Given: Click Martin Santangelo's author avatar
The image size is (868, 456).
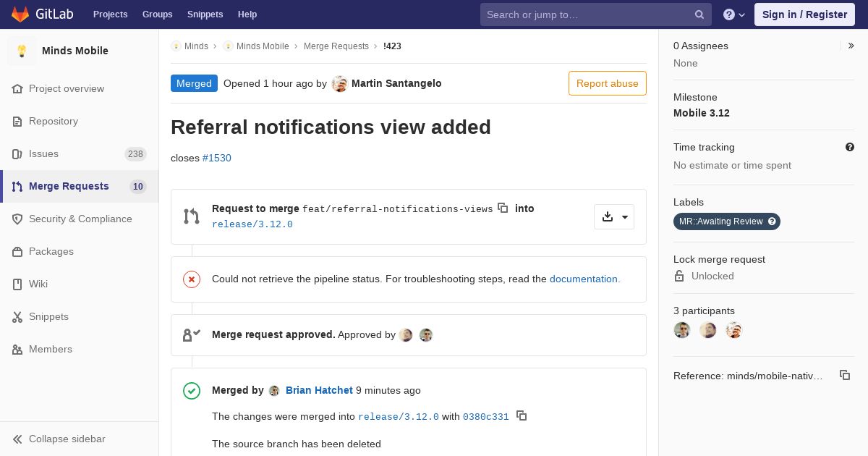Looking at the screenshot, I should [340, 84].
